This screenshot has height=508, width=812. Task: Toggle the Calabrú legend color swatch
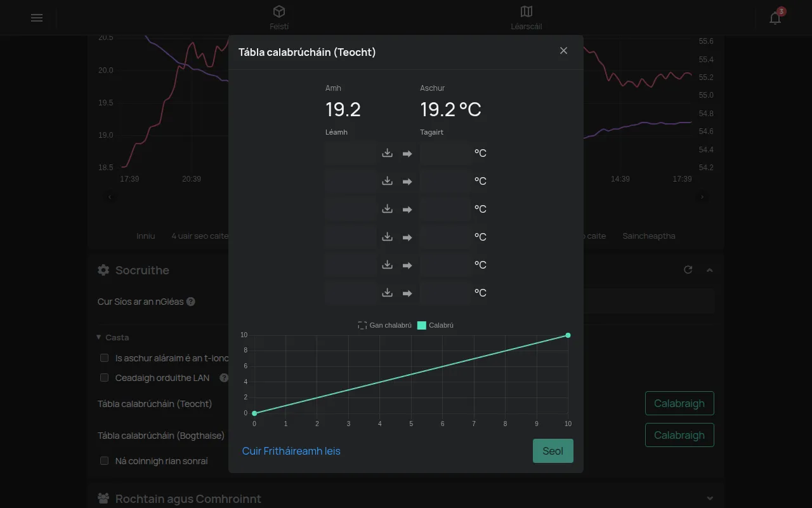click(x=422, y=325)
